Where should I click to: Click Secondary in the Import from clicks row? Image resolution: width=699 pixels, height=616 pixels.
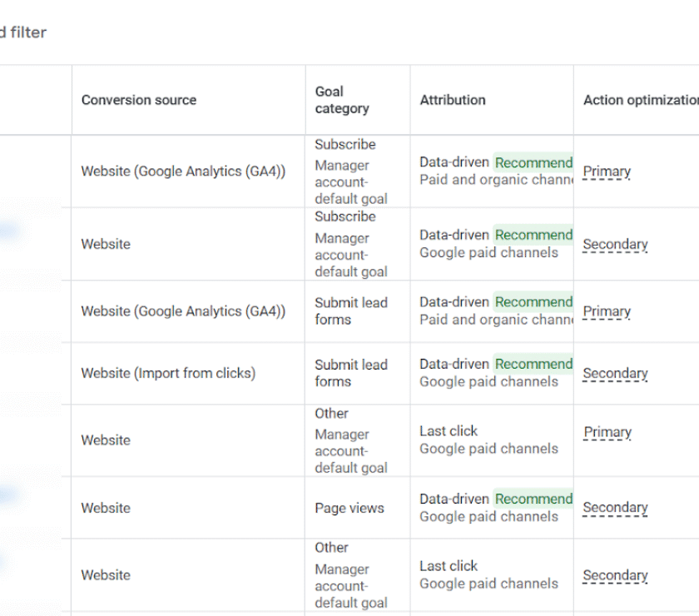615,374
